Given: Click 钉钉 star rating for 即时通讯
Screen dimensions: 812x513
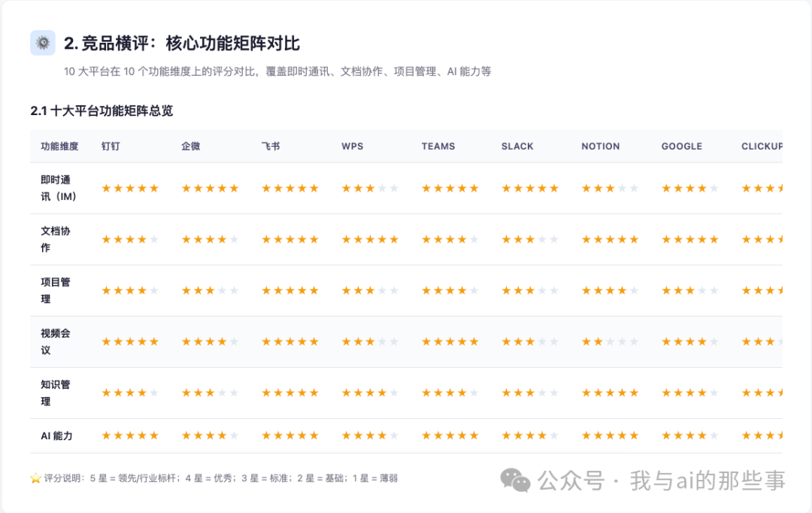Looking at the screenshot, I should pos(130,188).
